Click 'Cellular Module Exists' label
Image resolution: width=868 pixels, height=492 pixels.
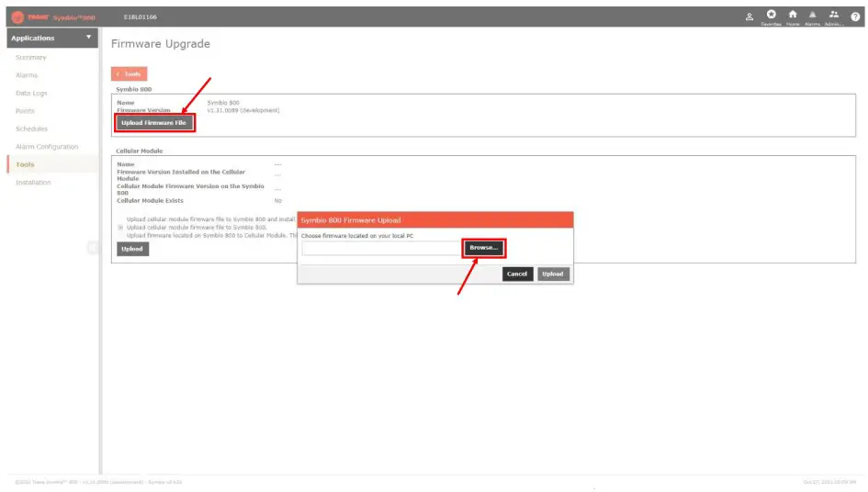(x=150, y=201)
